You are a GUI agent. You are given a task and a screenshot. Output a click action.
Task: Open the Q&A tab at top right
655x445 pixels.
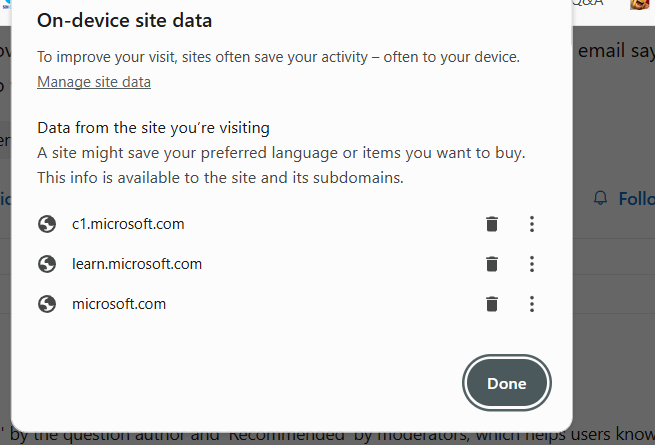pos(588,3)
